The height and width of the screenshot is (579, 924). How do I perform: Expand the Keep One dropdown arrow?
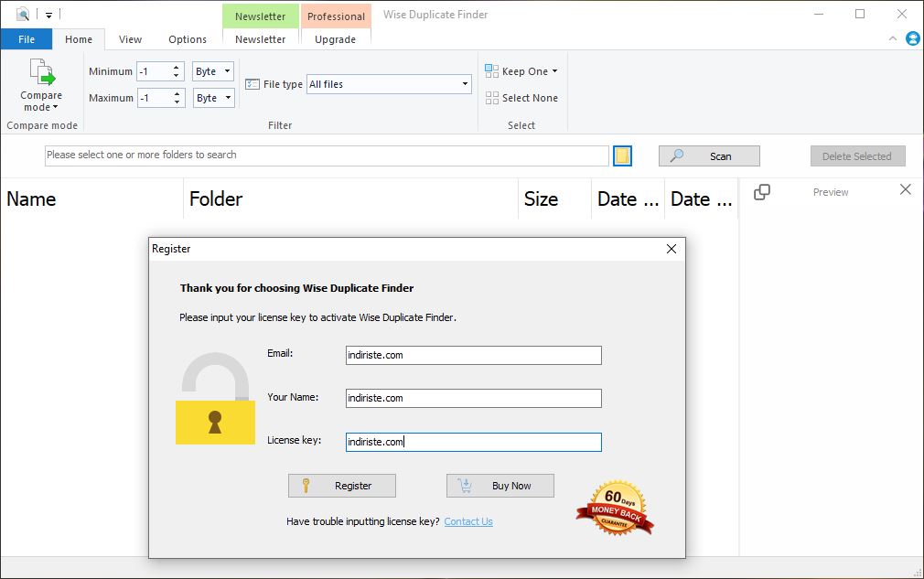pyautogui.click(x=555, y=71)
